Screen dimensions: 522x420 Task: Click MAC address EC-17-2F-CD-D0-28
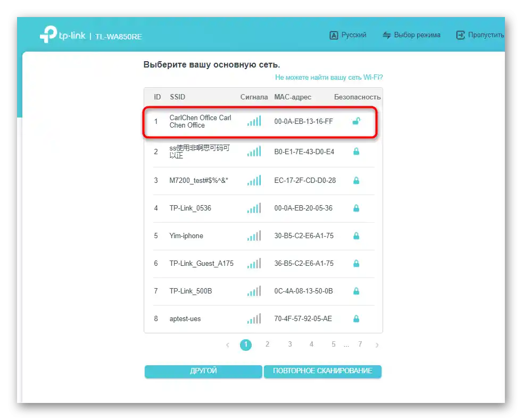(305, 181)
